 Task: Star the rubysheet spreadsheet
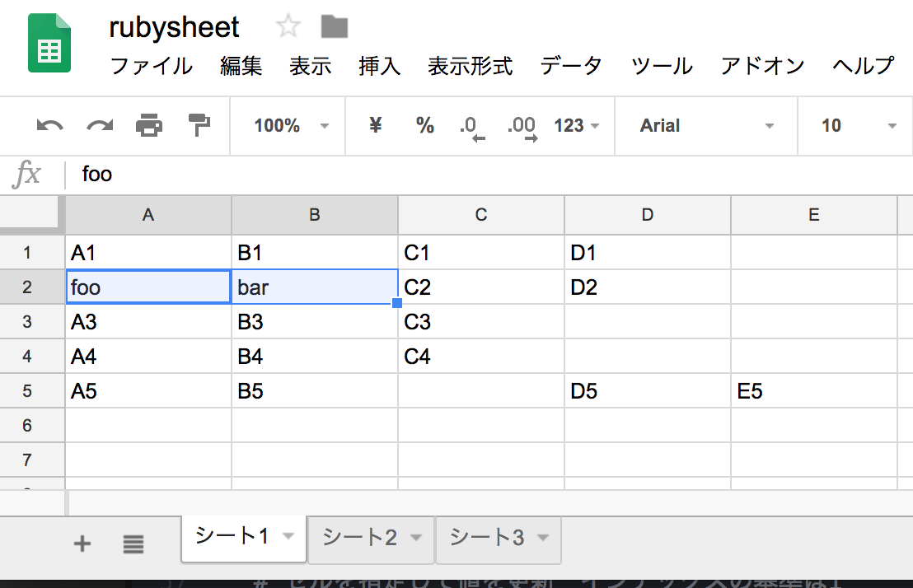click(288, 26)
